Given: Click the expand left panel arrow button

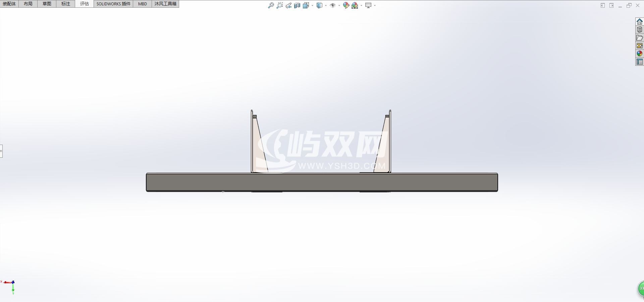Looking at the screenshot, I should point(603,5).
